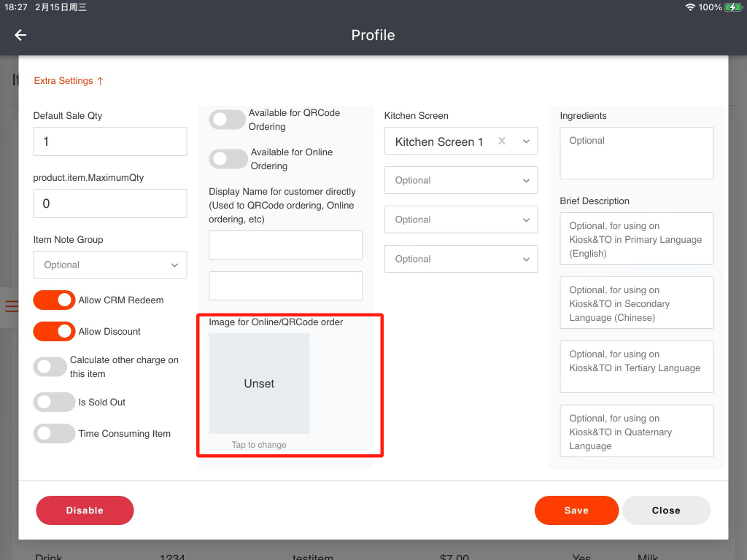Image resolution: width=747 pixels, height=560 pixels.
Task: Turn off Allow Discount switch
Action: click(54, 332)
